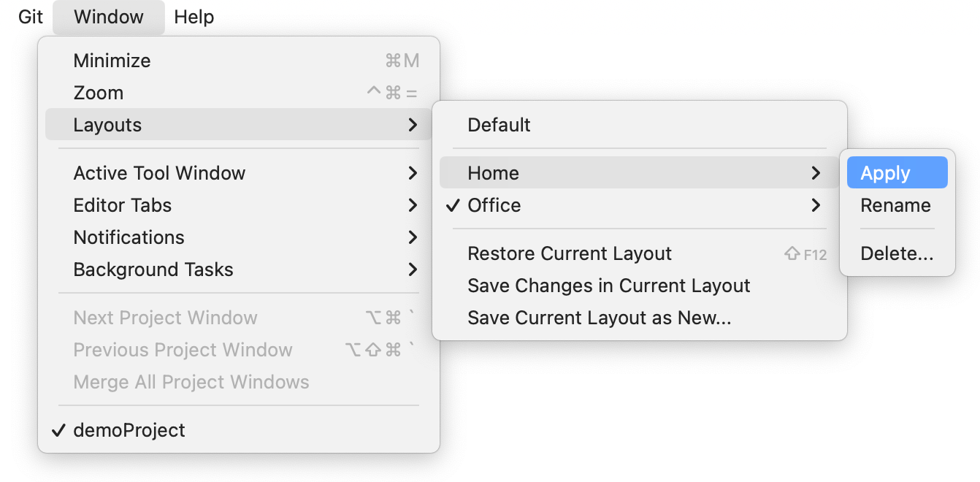Expand the Active Tool Window submenu
Viewport: 980px width, 482px height.
coord(159,173)
